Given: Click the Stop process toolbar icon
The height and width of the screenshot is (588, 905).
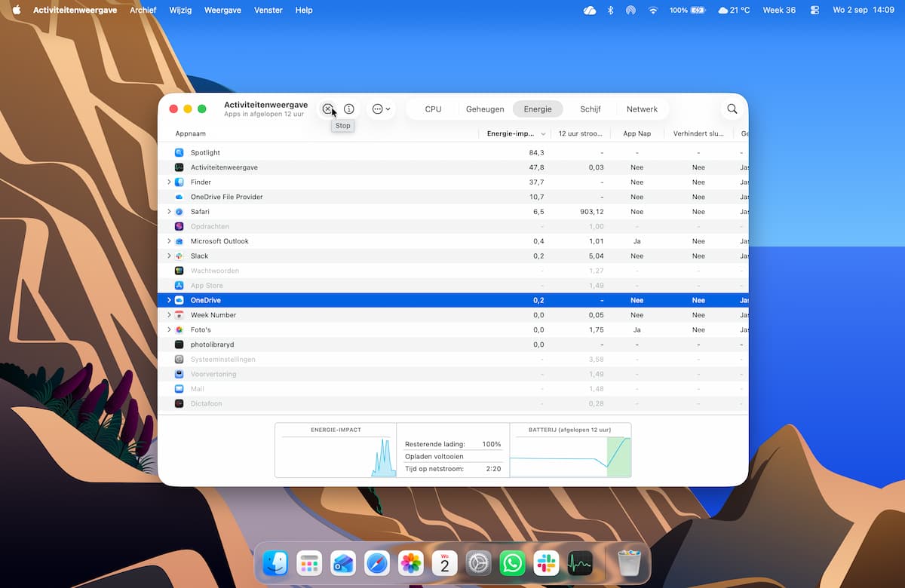Looking at the screenshot, I should tap(327, 109).
